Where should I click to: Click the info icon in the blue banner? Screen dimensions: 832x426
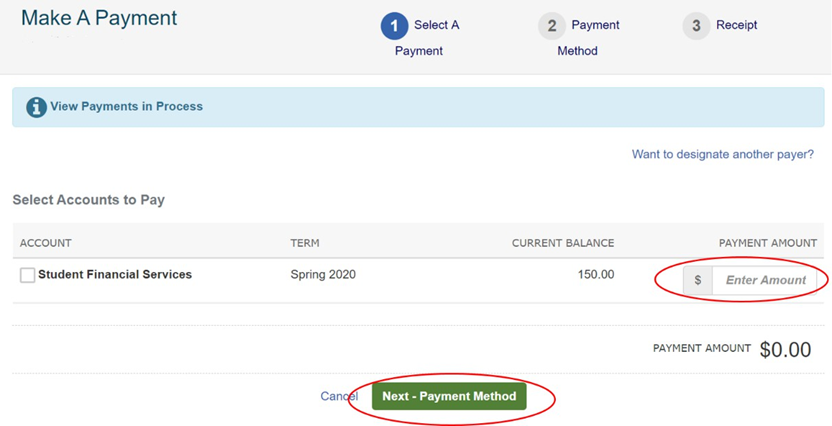point(36,107)
